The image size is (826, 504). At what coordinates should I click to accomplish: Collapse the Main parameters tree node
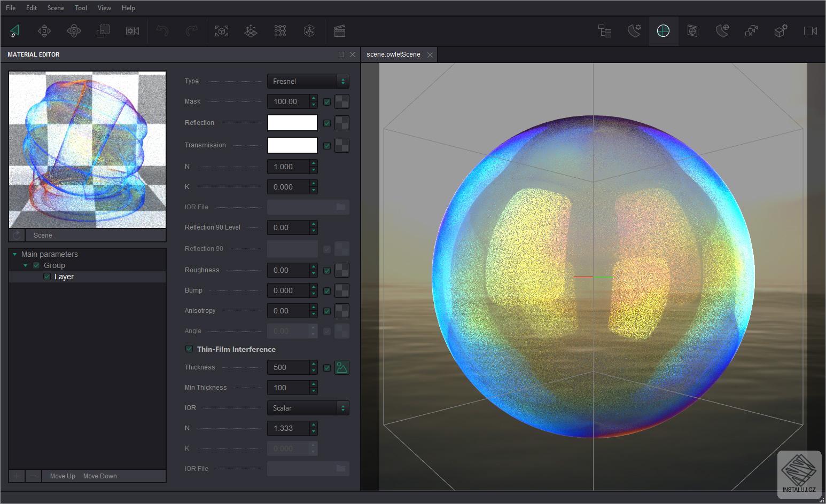point(15,254)
